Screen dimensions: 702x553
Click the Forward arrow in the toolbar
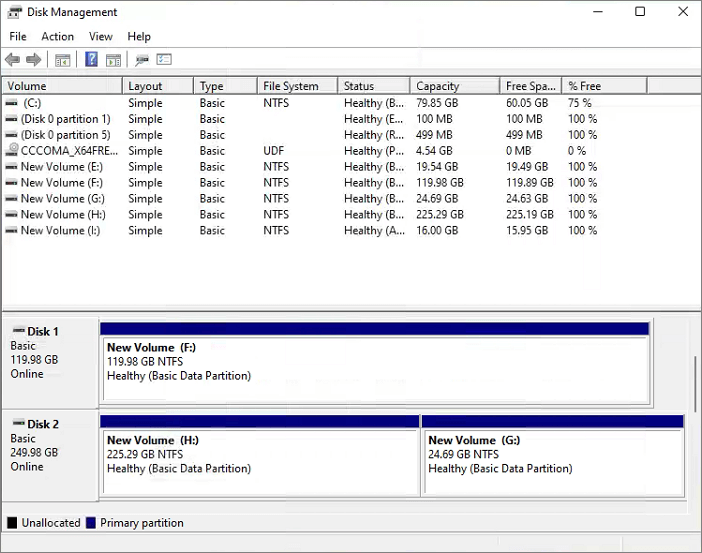pos(33,60)
